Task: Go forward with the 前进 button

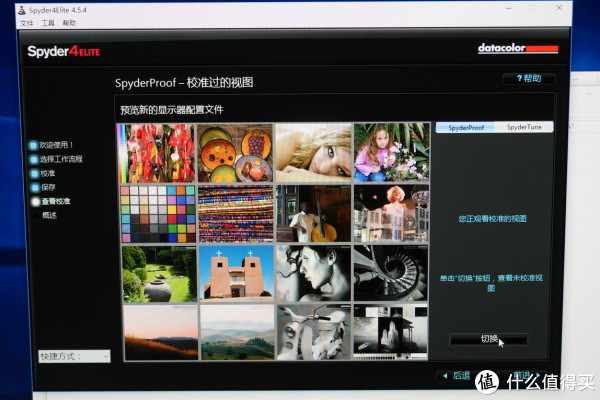Action: coord(525,375)
